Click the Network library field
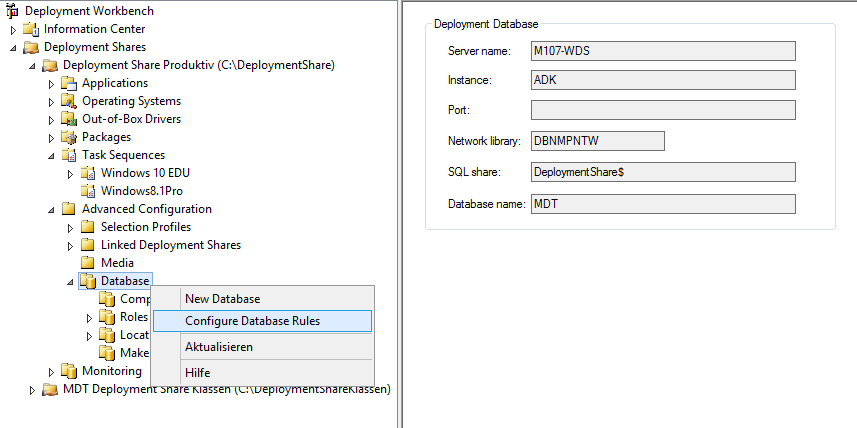 (597, 141)
